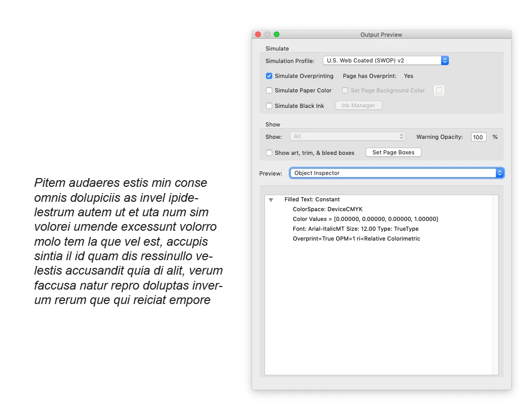
Task: Click the Color Values line
Action: pyautogui.click(x=365, y=219)
